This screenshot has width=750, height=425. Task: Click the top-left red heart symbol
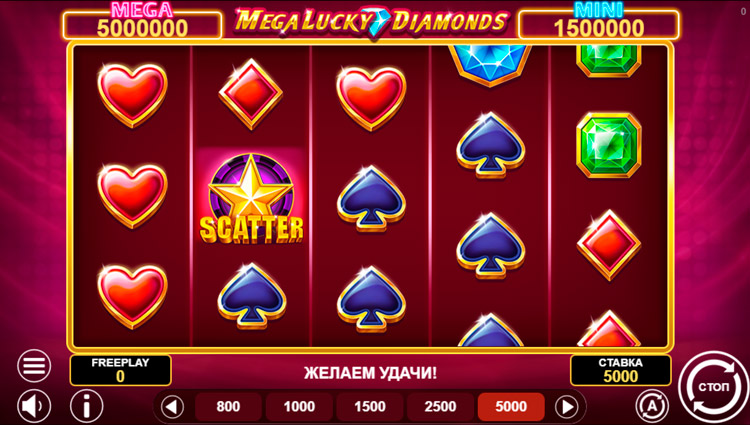132,95
